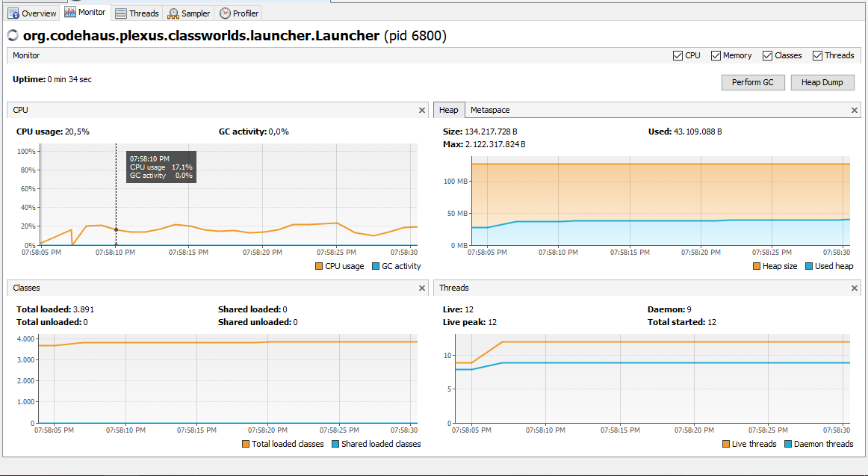Close the Classes graph panel
This screenshot has width=868, height=476.
pyautogui.click(x=422, y=288)
